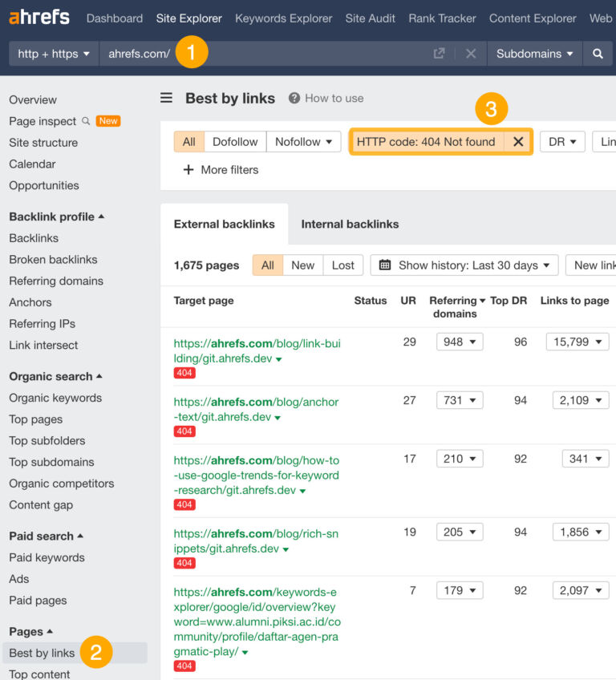The height and width of the screenshot is (680, 616).
Task: Click the ahrefs logo
Action: pos(38,17)
